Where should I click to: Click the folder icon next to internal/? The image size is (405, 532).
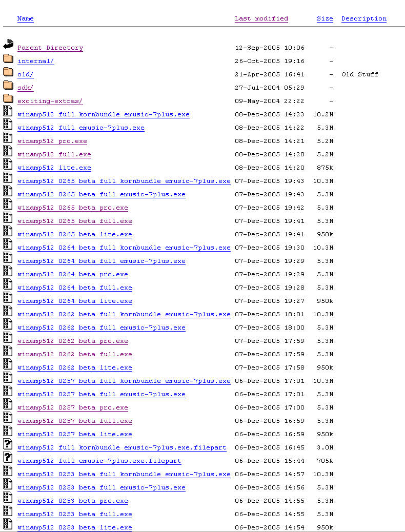tap(8, 58)
